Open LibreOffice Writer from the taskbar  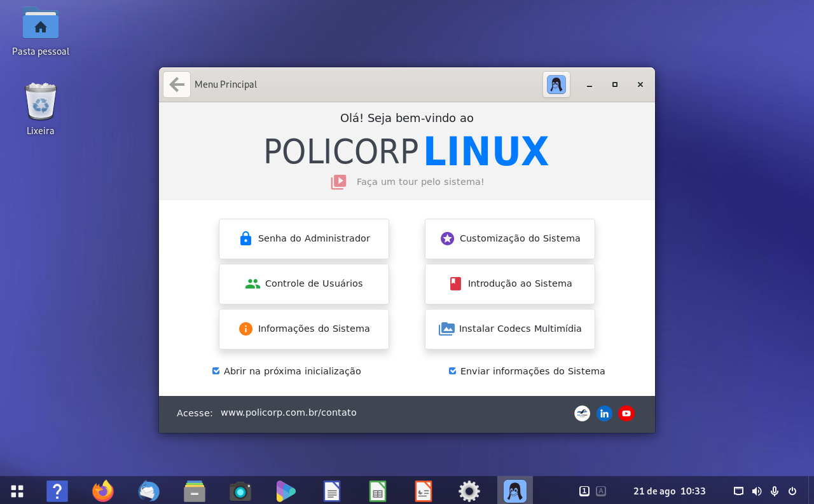[x=331, y=491]
